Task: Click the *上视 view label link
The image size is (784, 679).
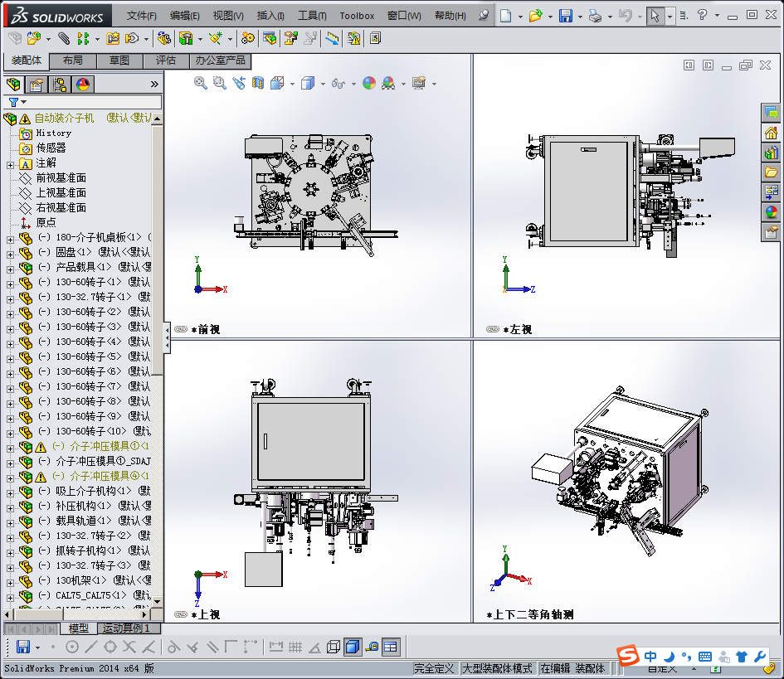Action: (x=204, y=614)
